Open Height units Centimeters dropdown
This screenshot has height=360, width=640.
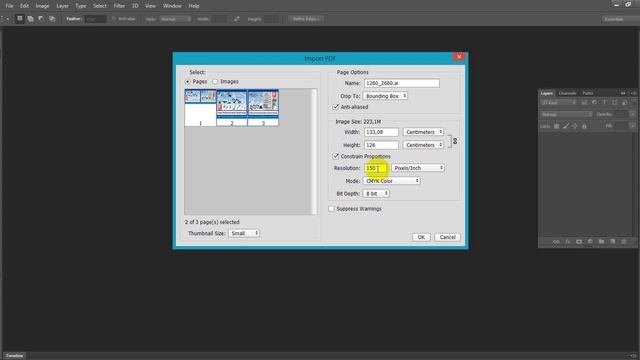[x=423, y=145]
